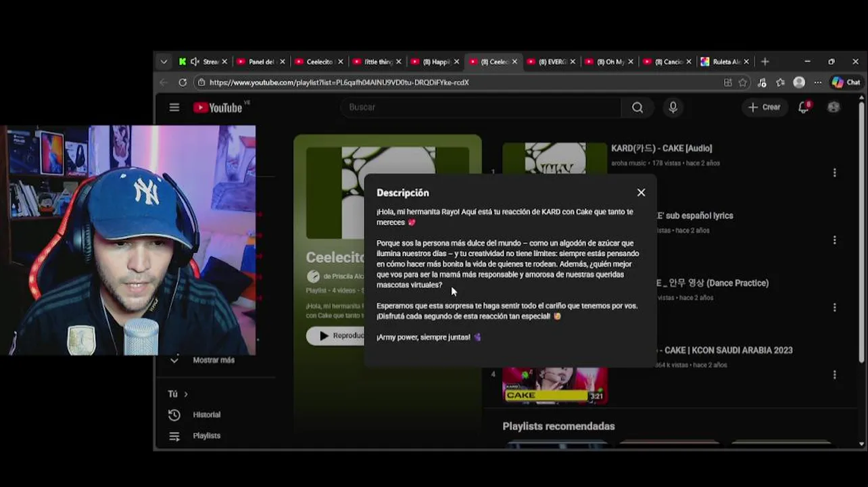Go to the YouTube home logo

[x=218, y=108]
